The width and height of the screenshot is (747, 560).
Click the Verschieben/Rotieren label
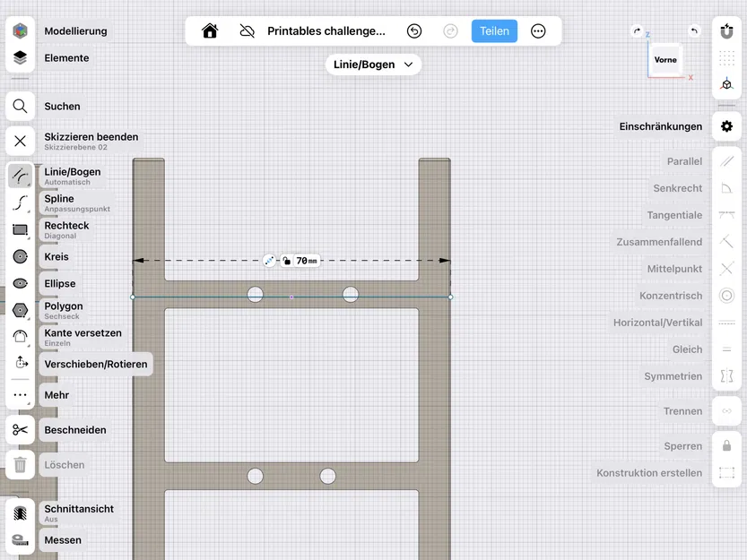click(x=96, y=364)
